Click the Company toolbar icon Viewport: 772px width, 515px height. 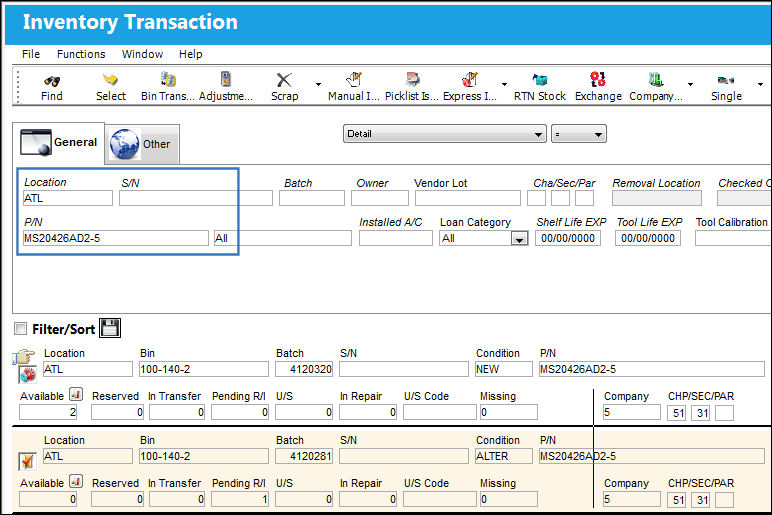click(x=656, y=79)
